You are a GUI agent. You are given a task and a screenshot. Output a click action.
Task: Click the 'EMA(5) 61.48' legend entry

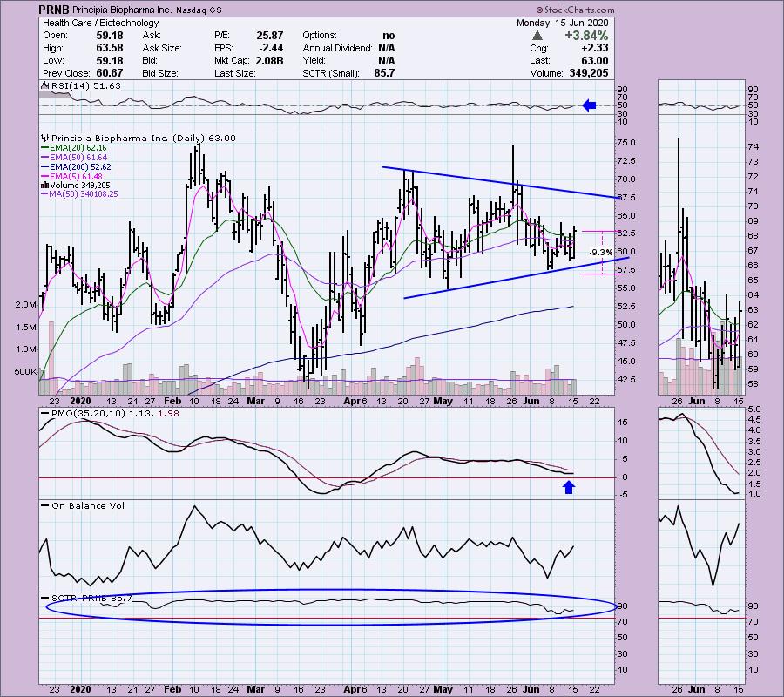tap(76, 177)
